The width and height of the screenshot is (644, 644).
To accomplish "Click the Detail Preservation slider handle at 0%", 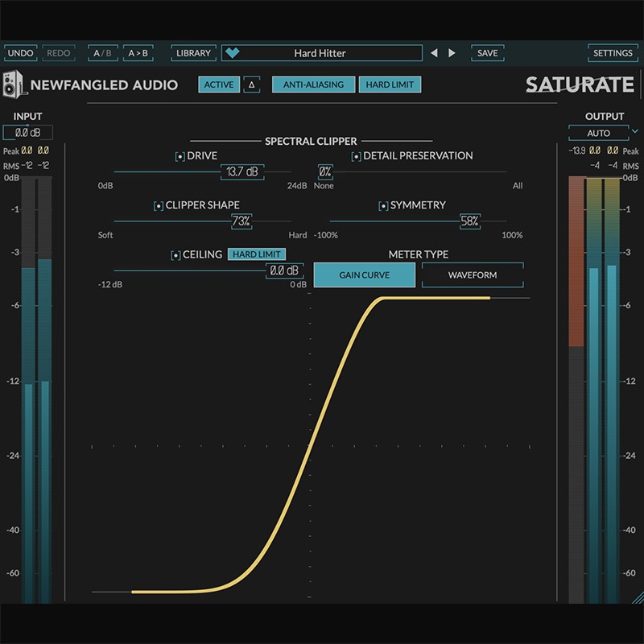I will pos(325,171).
